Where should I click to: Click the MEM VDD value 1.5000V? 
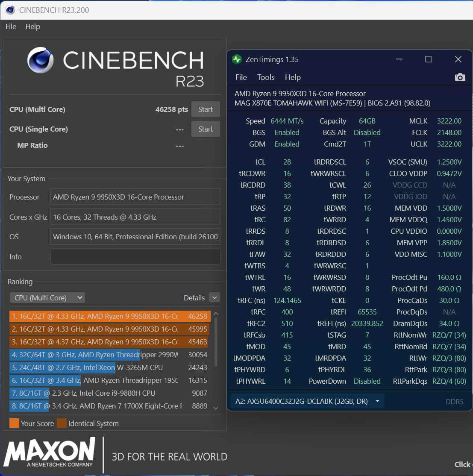tap(449, 208)
